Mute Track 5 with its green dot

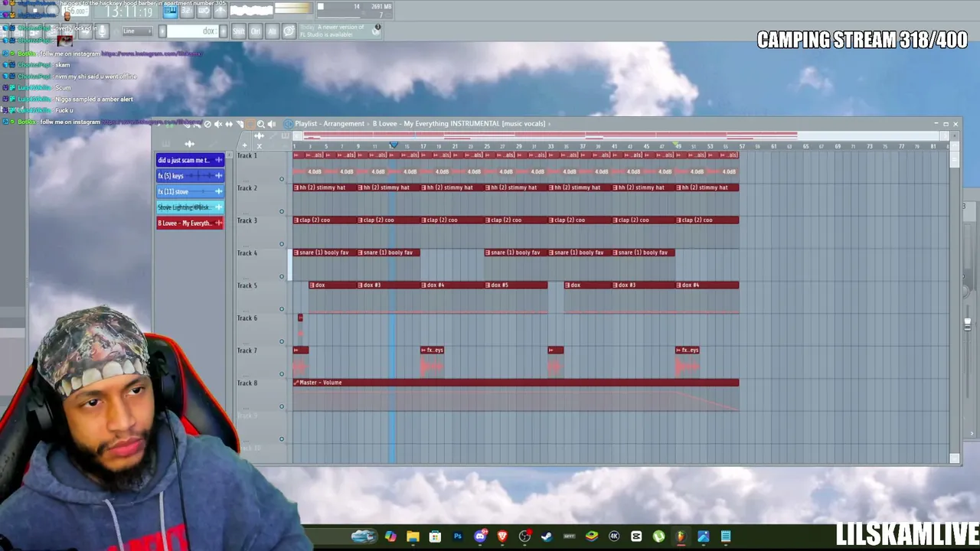(282, 309)
